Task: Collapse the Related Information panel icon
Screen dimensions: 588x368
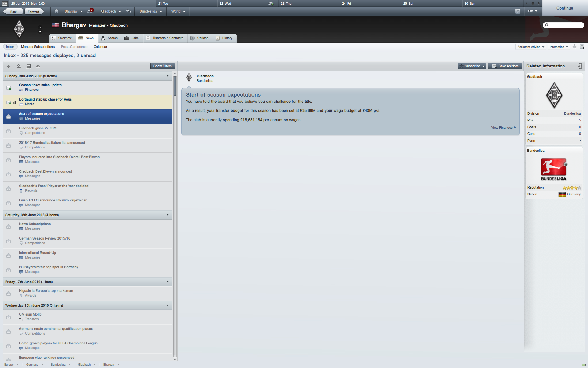Action: [580, 66]
